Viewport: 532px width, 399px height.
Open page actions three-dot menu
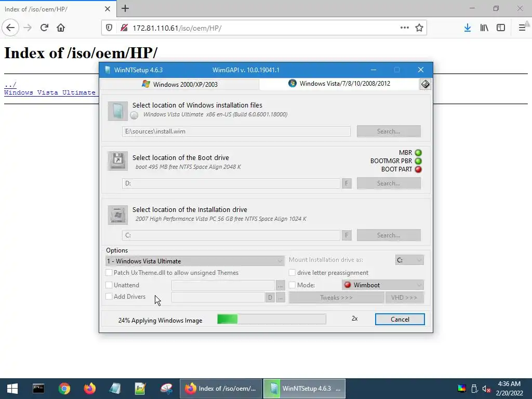tap(404, 28)
